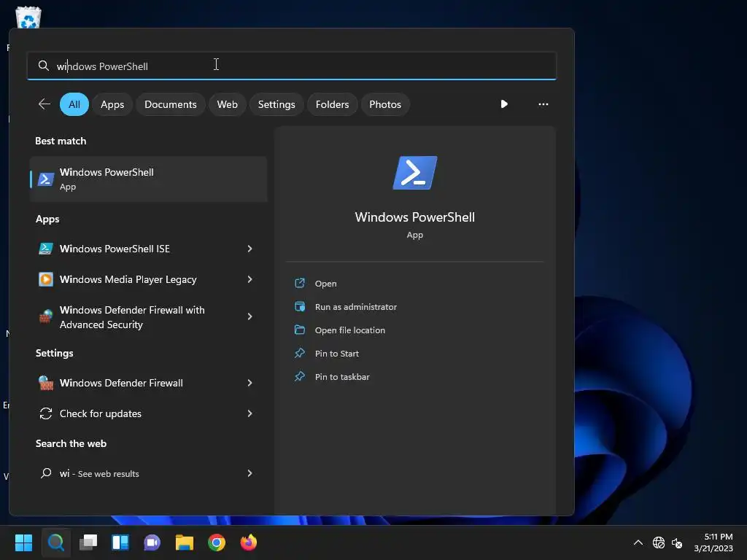Click the muted volume tray icon
The width and height of the screenshot is (747, 560).
[676, 542]
